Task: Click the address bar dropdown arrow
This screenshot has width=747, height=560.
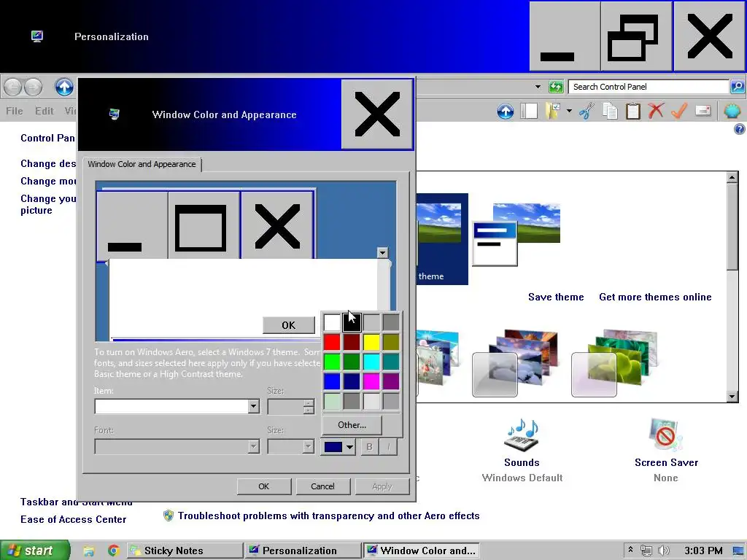Action: [538, 87]
